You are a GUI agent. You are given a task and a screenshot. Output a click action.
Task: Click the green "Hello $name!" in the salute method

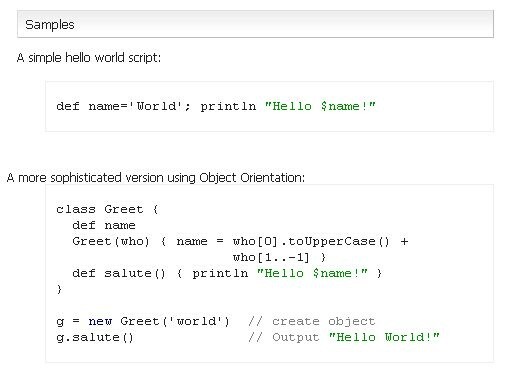click(x=312, y=273)
